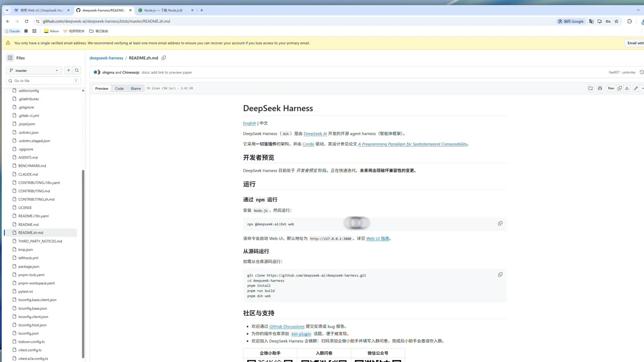
Task: Reload the current page
Action: pyautogui.click(x=27, y=21)
